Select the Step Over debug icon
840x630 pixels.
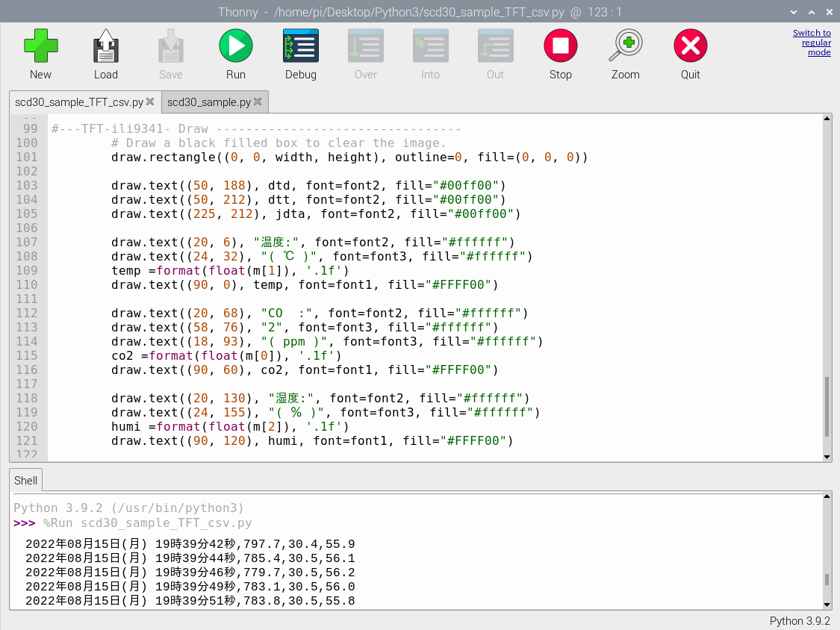tap(365, 46)
